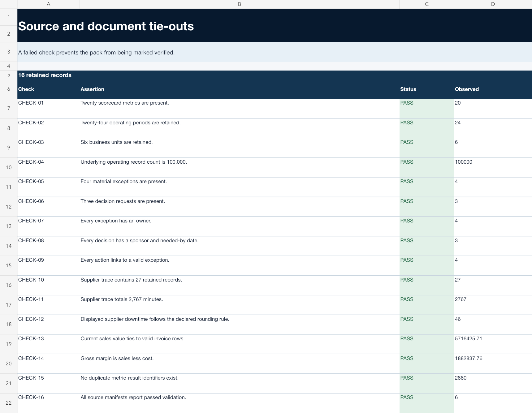Image resolution: width=532 pixels, height=413 pixels.
Task: Select cell CHECK-06
Action: click(x=48, y=207)
